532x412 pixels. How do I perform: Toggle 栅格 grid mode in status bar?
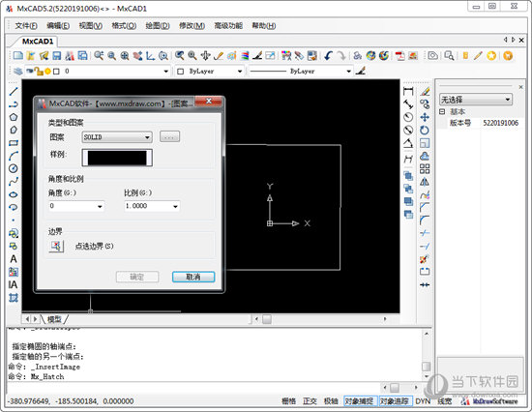(x=289, y=401)
